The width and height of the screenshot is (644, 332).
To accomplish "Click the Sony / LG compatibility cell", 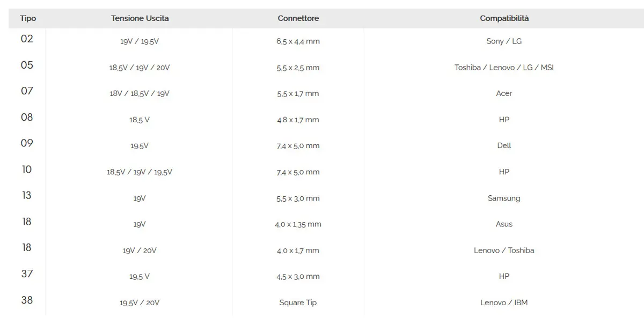I will [x=504, y=41].
